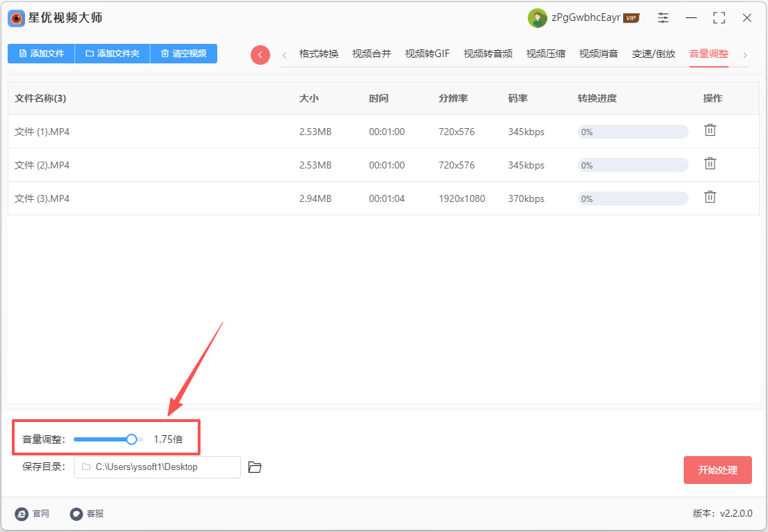The height and width of the screenshot is (532, 768).
Task: Click the 370kbps bitrate cell
Action: coord(526,199)
